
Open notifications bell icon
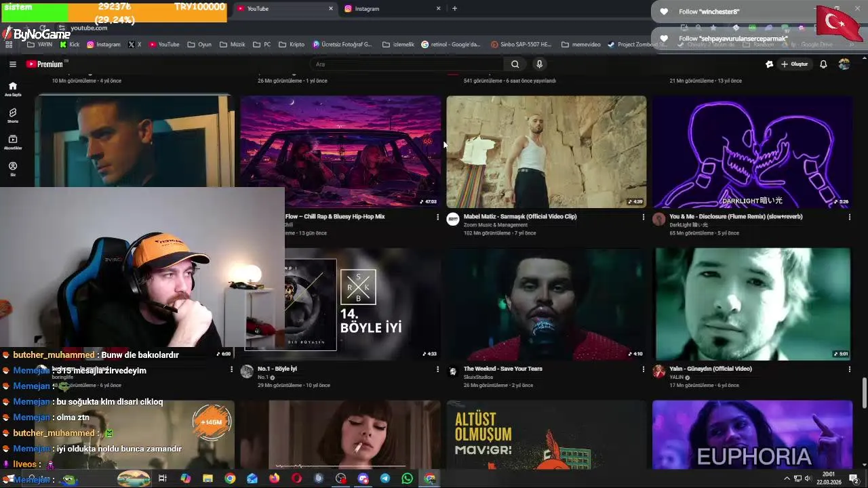(823, 64)
